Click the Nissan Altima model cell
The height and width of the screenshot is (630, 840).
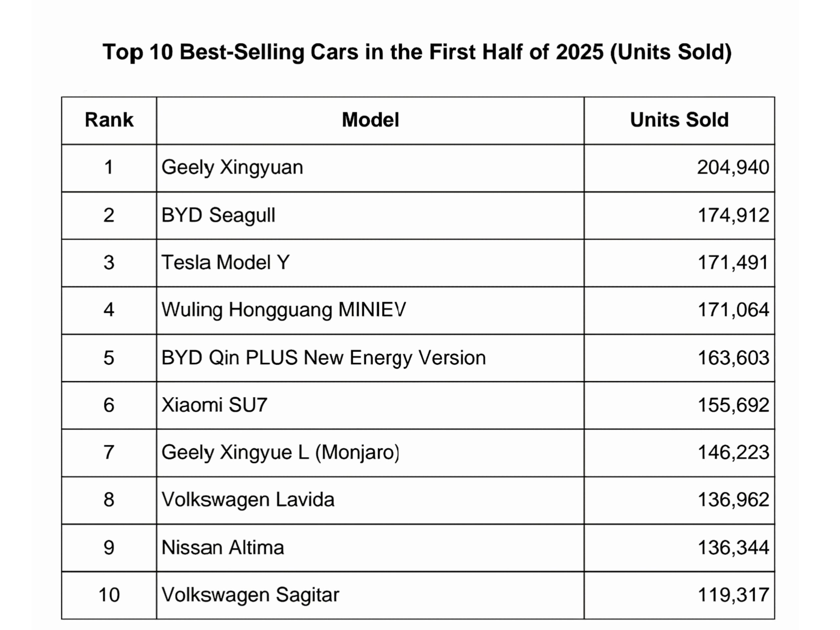click(x=222, y=548)
